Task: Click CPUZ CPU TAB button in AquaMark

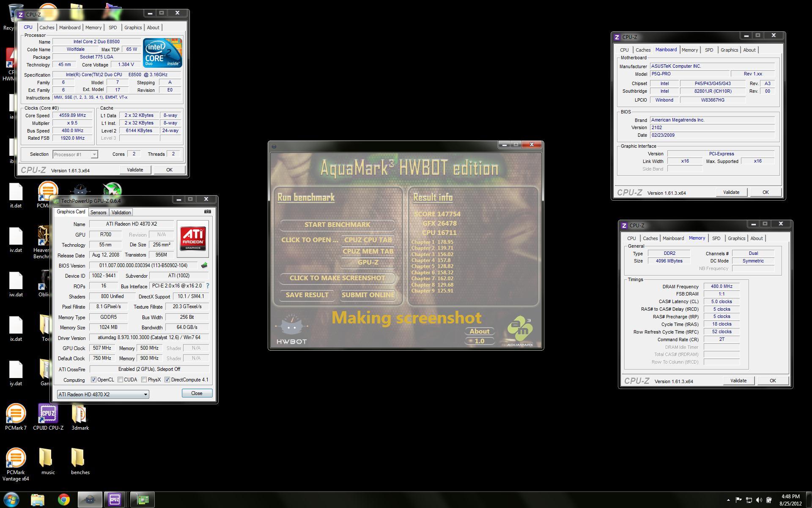Action: coord(368,240)
